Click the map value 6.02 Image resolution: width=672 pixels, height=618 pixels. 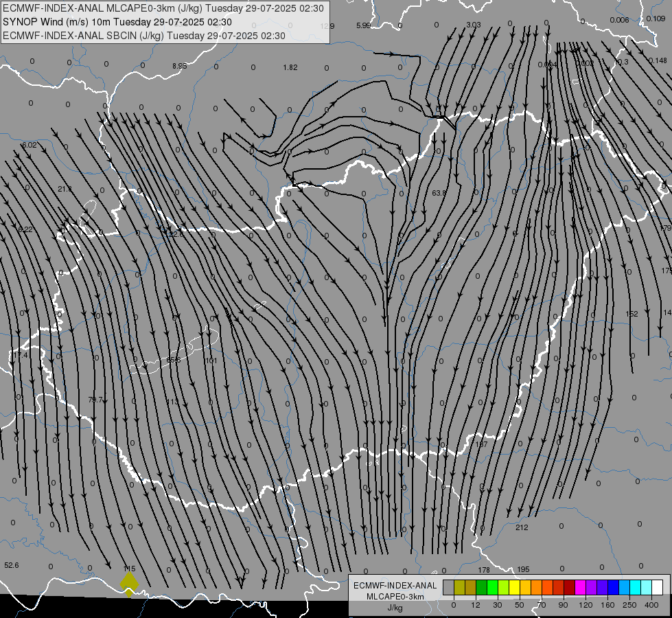pyautogui.click(x=29, y=146)
